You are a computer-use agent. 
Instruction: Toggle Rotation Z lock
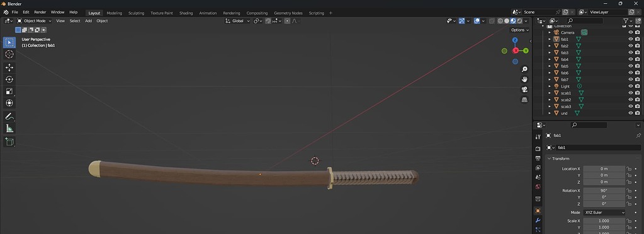point(628,204)
